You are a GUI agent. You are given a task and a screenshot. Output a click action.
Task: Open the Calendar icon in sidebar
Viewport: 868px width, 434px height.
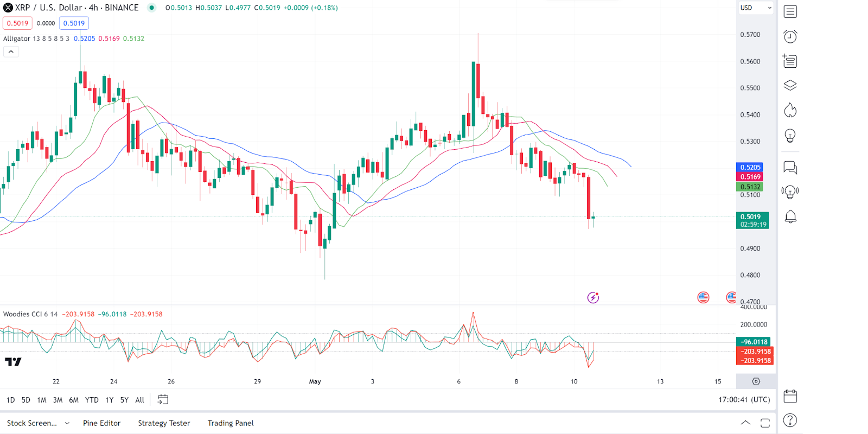(790, 396)
